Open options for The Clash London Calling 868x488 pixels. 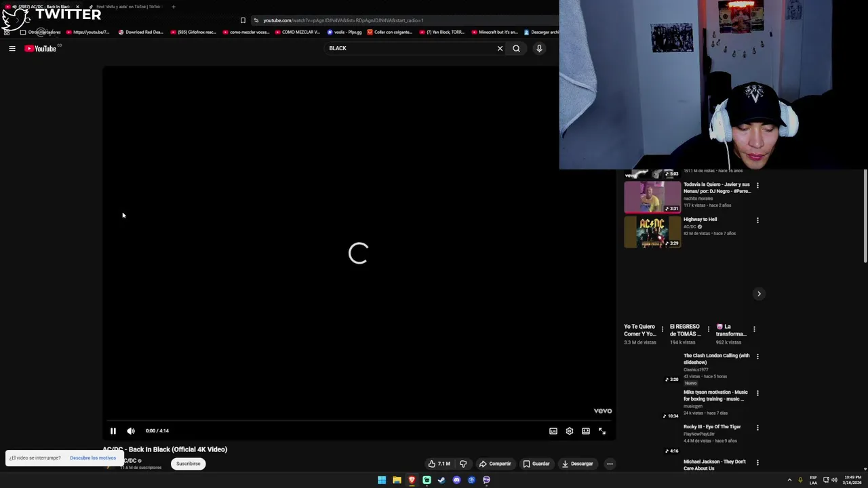pyautogui.click(x=757, y=357)
